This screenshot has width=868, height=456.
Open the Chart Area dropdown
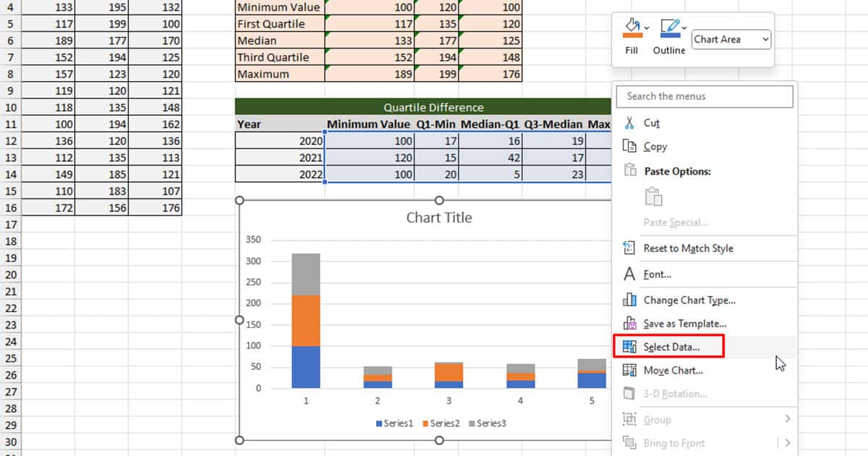click(731, 40)
